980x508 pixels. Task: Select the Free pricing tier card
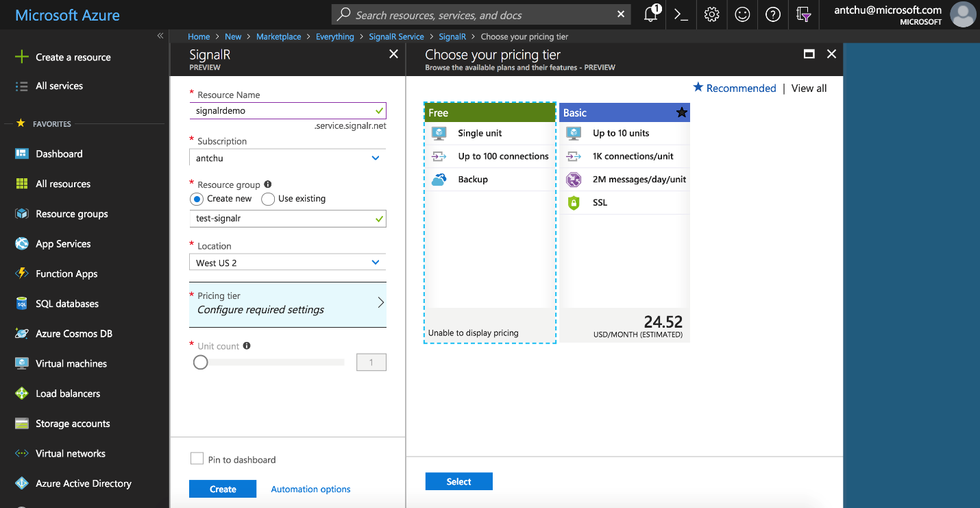[x=489, y=223]
